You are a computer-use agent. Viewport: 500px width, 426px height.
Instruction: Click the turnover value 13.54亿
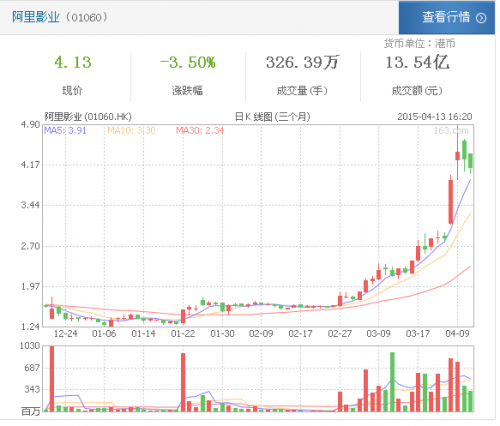coord(417,62)
